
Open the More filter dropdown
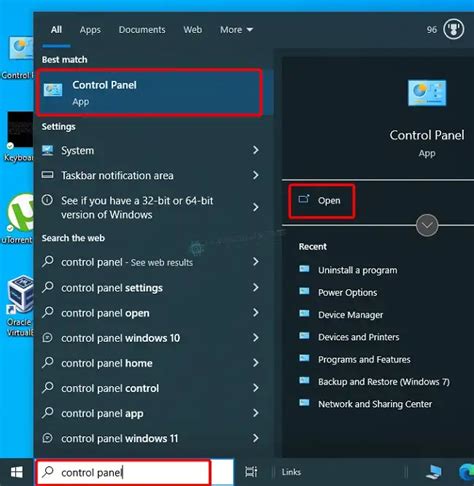(236, 30)
